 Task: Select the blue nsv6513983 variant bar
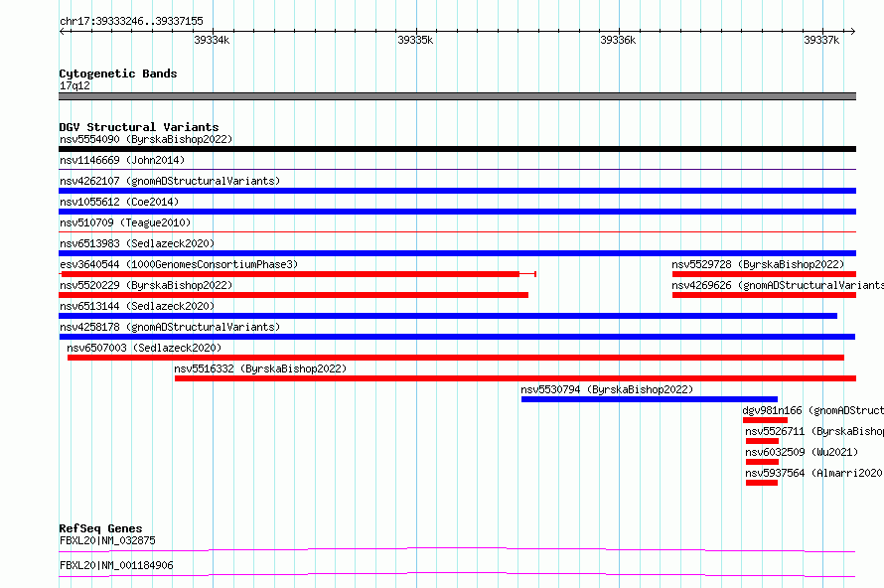(457, 253)
